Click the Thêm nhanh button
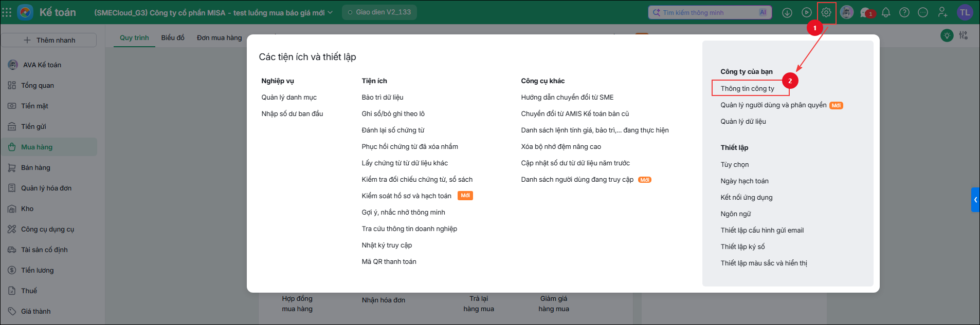Image resolution: width=980 pixels, height=325 pixels. click(49, 40)
